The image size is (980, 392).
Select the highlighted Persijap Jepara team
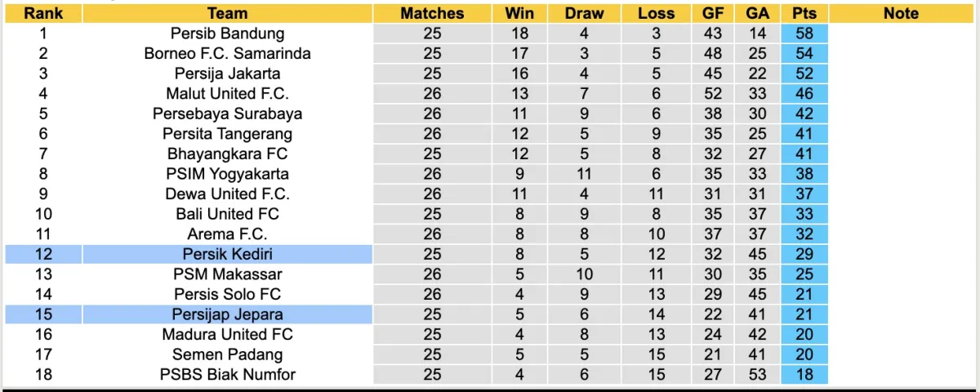point(227,314)
